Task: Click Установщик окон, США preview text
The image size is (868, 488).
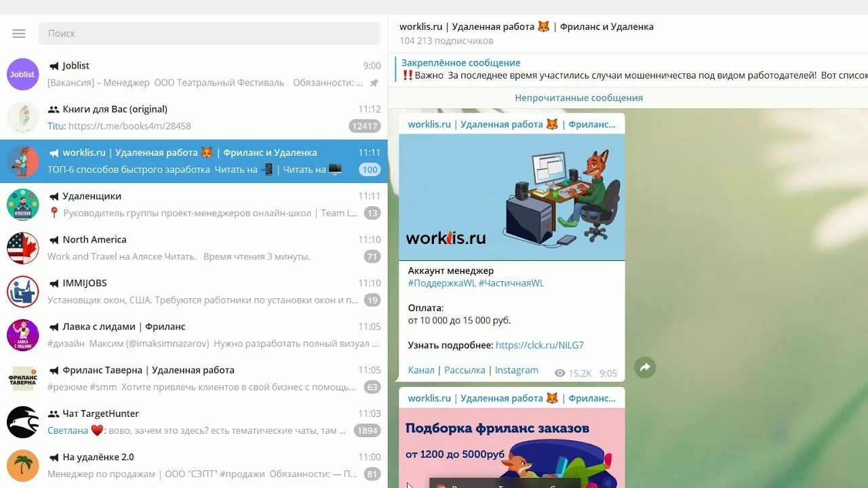Action: tap(203, 300)
